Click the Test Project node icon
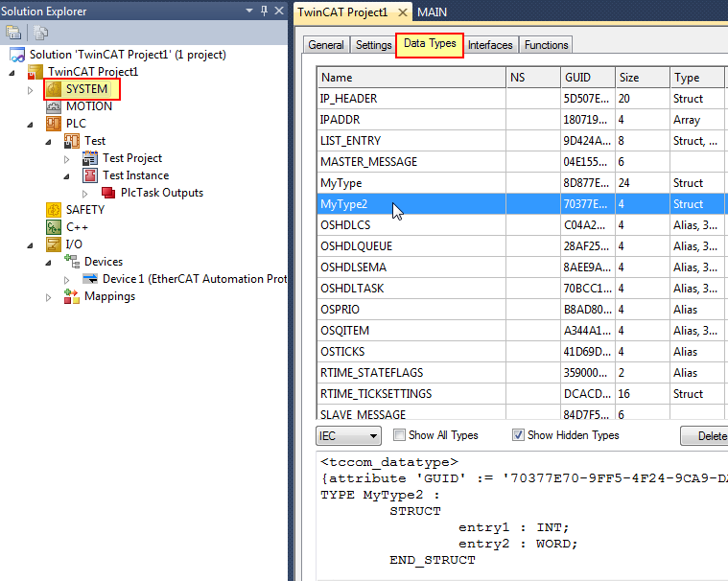This screenshot has width=728, height=581. 89,158
